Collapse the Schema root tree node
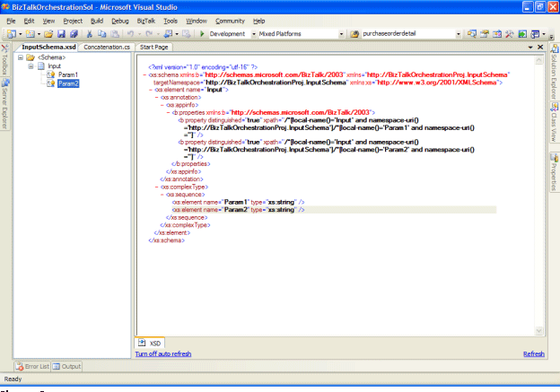This screenshot has height=392, width=560. pos(21,57)
